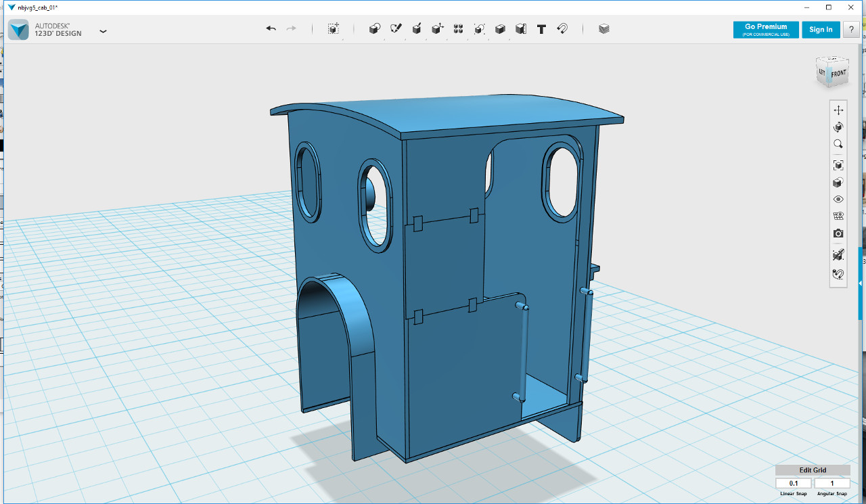
Task: Select the LEFT face of the view cube
Action: 822,72
